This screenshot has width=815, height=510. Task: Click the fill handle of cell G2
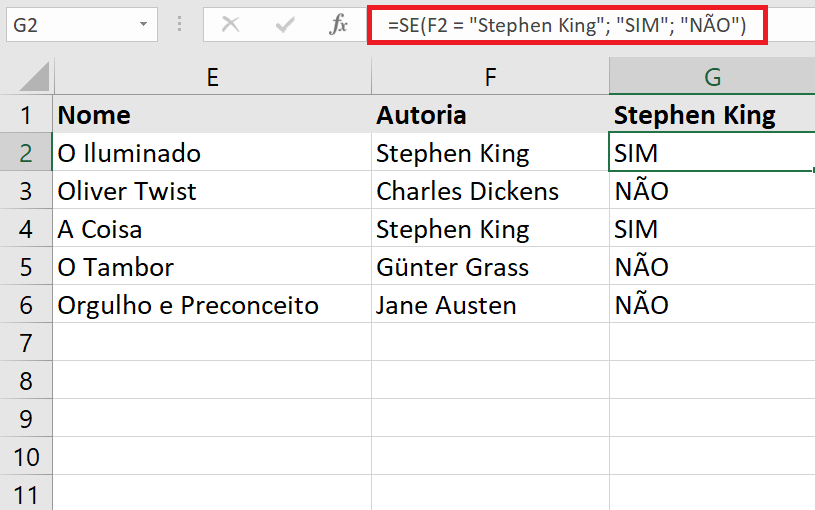(x=812, y=170)
